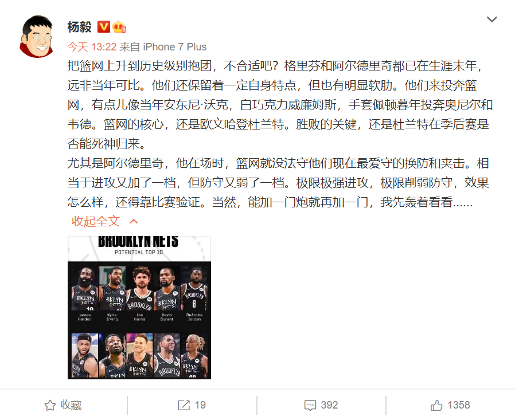Open the post timestamp 今天 13:22
This screenshot has width=515, height=420.
(x=92, y=47)
